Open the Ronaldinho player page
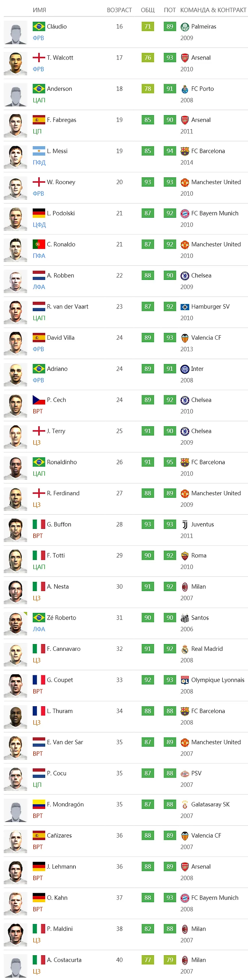 click(61, 462)
